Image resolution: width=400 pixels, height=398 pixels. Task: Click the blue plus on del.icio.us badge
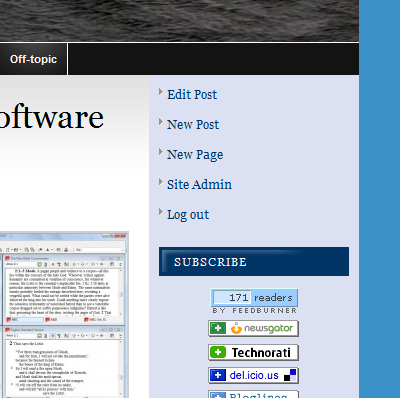click(218, 375)
